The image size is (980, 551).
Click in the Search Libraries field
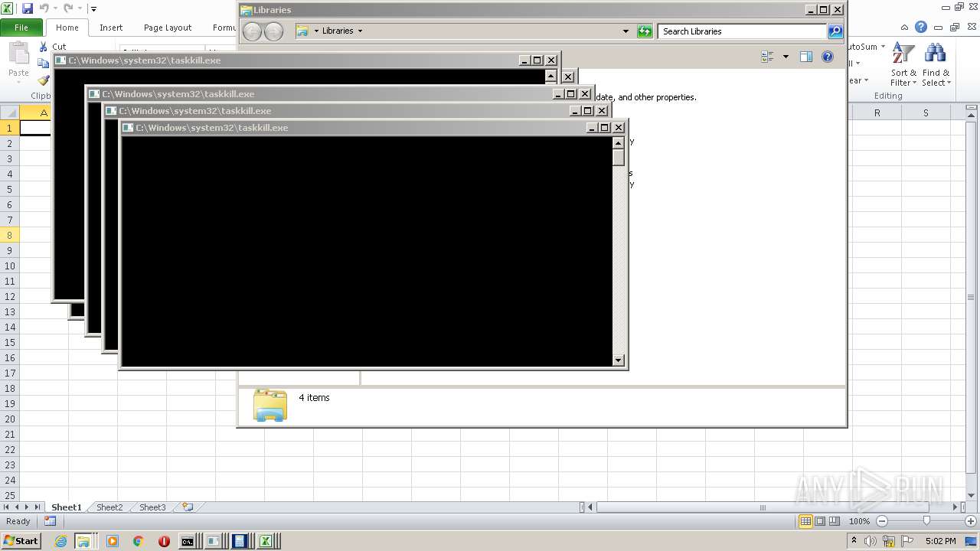click(x=742, y=31)
